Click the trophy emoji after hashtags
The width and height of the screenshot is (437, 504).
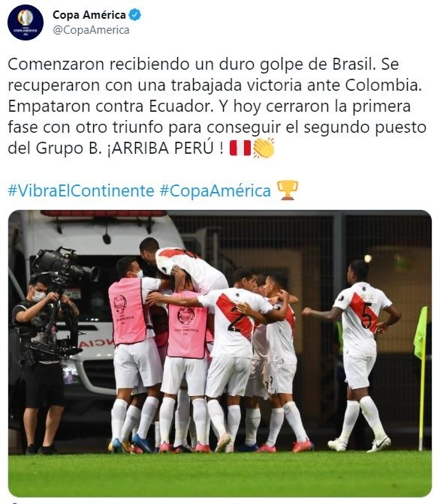[x=288, y=190]
